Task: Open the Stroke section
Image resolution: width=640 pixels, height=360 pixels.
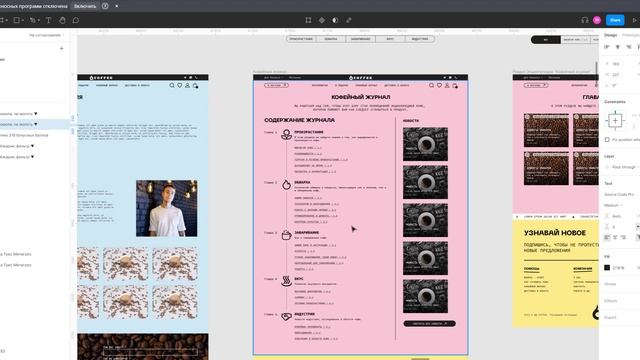Action: pyautogui.click(x=610, y=284)
